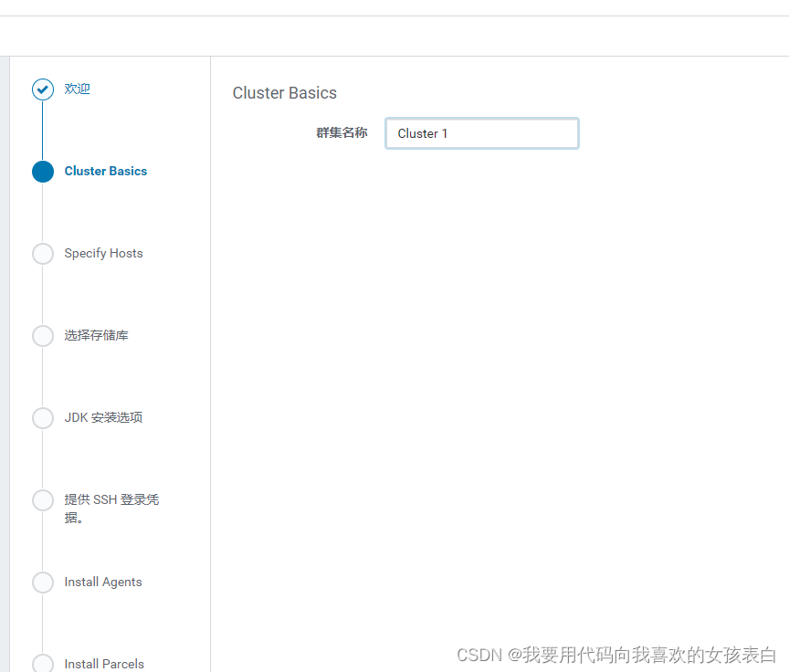
Task: Click the filled circle for Cluster Basics step
Action: click(43, 172)
